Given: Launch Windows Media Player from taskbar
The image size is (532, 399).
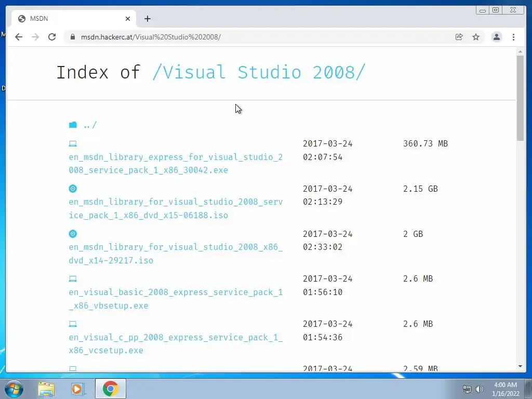Looking at the screenshot, I should tap(77, 389).
